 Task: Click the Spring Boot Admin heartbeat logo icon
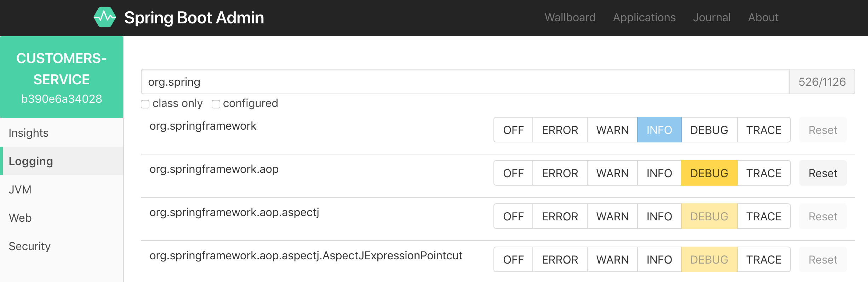(x=104, y=17)
